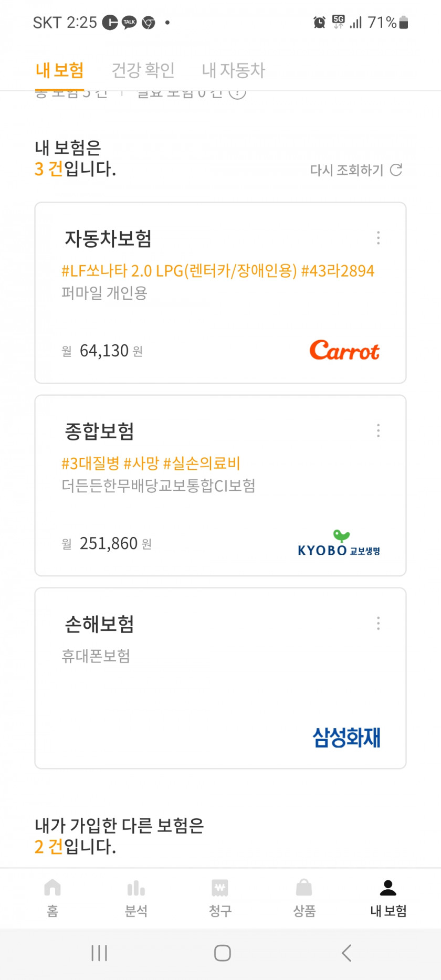Open the three-dot menu for 종합보험
Screen dimensions: 441x980
point(378,431)
